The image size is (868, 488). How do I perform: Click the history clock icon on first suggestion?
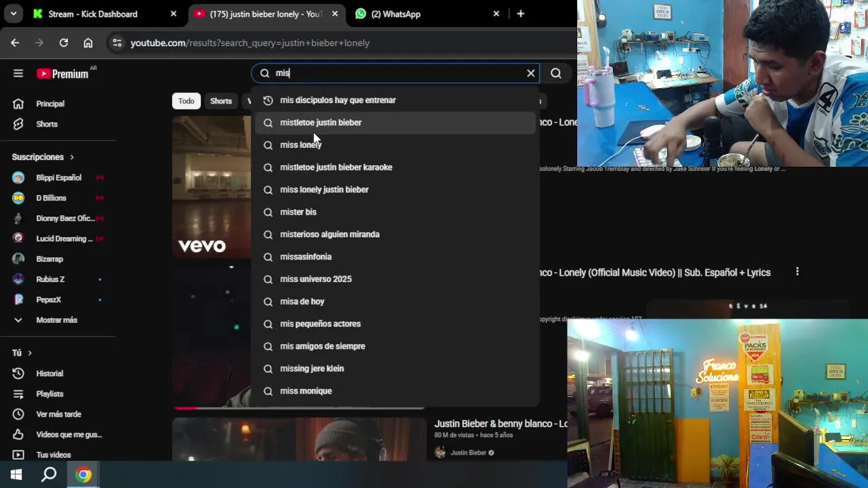pos(268,100)
